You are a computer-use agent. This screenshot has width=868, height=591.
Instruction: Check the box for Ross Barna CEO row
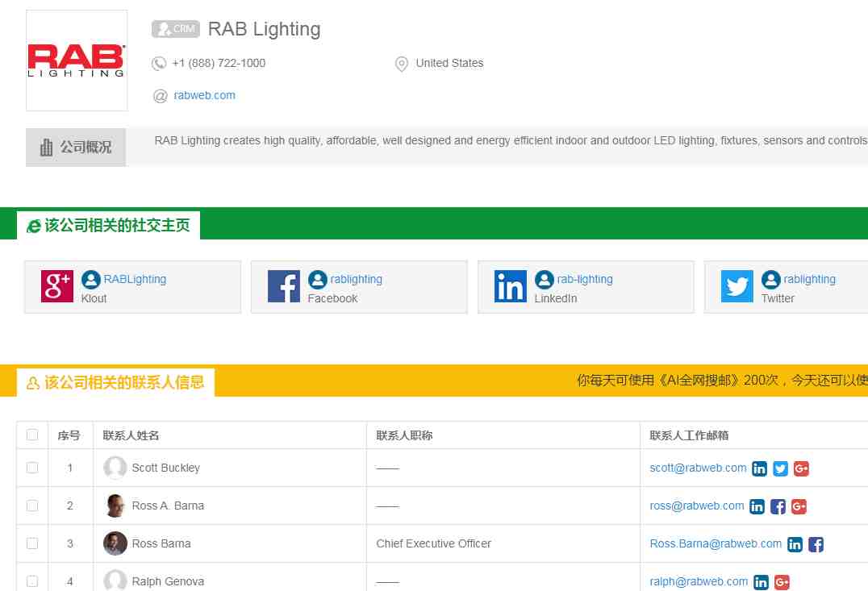[32, 543]
